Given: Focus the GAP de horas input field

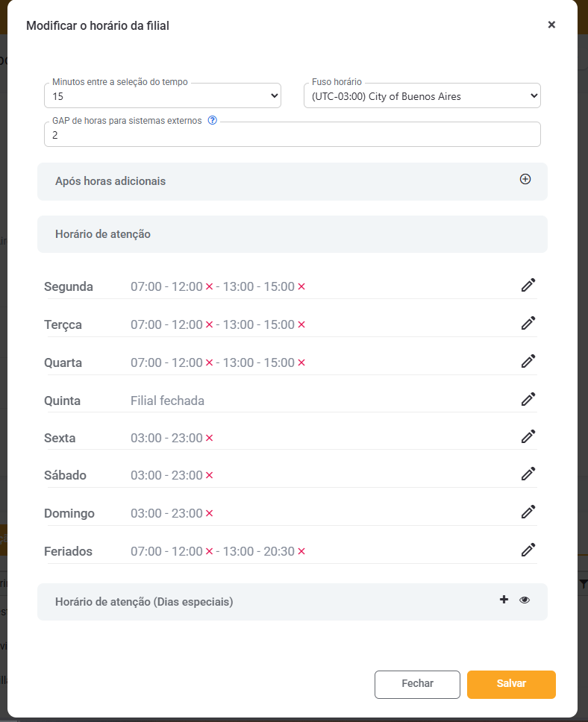Looking at the screenshot, I should pyautogui.click(x=292, y=135).
